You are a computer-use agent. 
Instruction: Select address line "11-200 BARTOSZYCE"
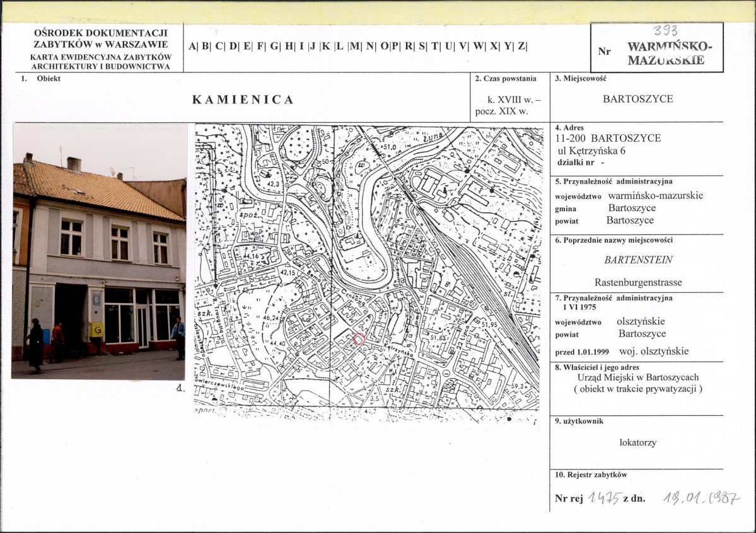point(608,138)
